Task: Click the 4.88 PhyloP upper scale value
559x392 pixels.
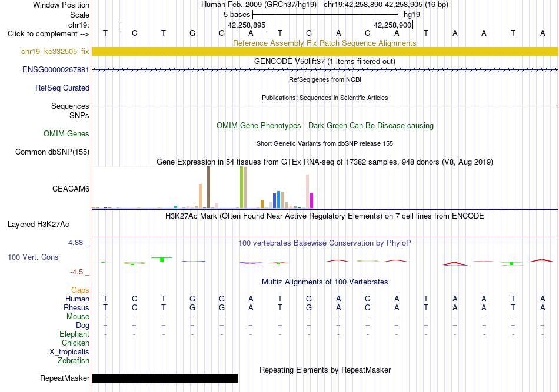Action: [75, 243]
